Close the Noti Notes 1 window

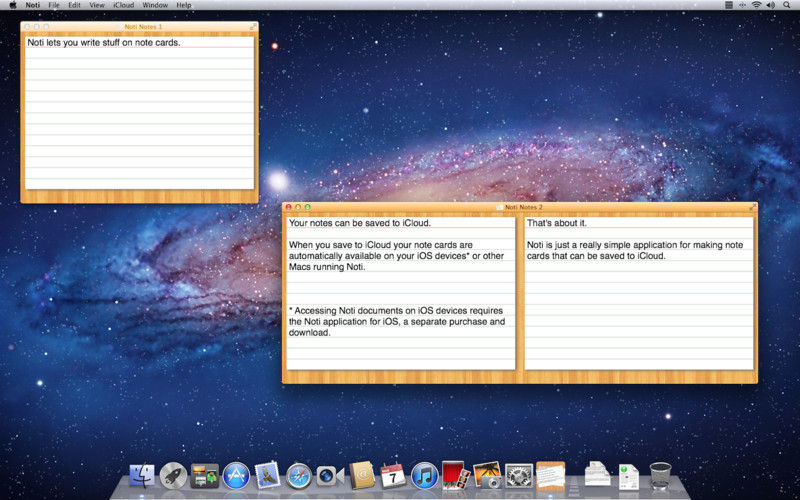(x=28, y=27)
